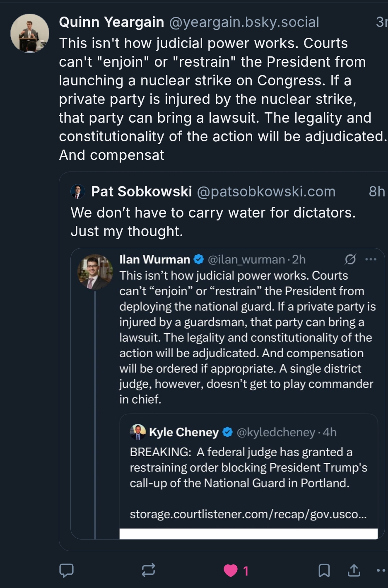
Task: Click Kyle Cheney's blue verified badge
Action: [x=227, y=432]
